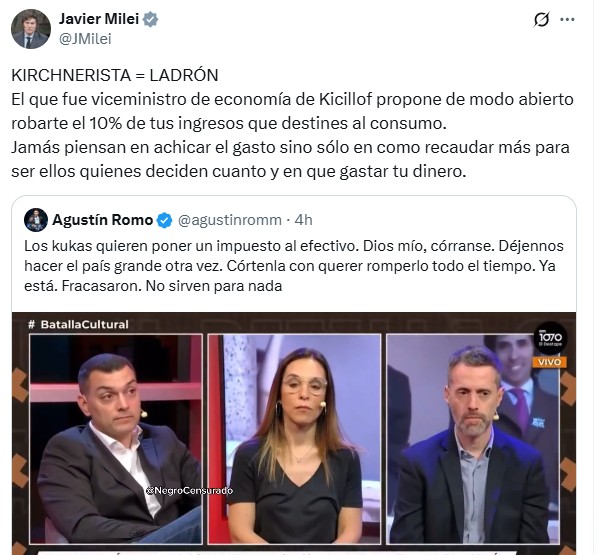Click the VIVO live badge

(x=550, y=362)
